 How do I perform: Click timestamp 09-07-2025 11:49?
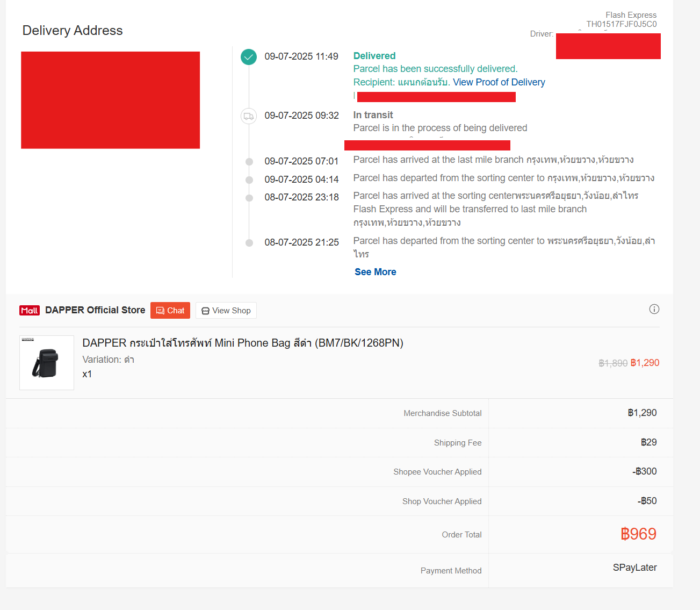(x=301, y=56)
